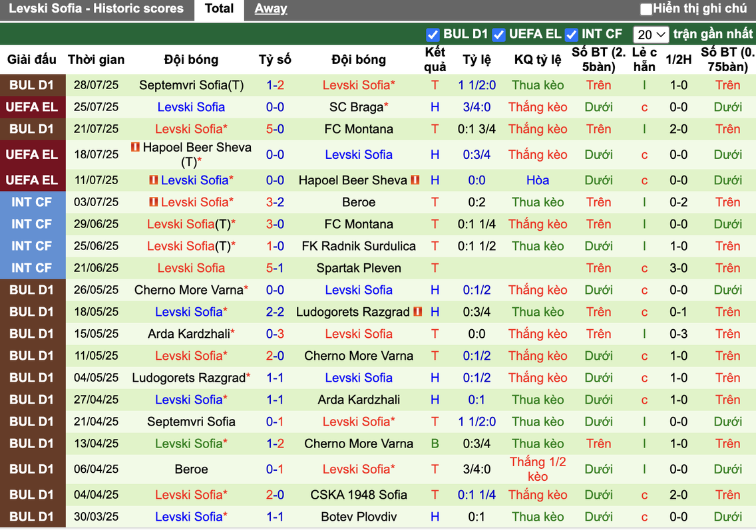756x532 pixels.
Task: Open the Away tab
Action: pyautogui.click(x=270, y=9)
